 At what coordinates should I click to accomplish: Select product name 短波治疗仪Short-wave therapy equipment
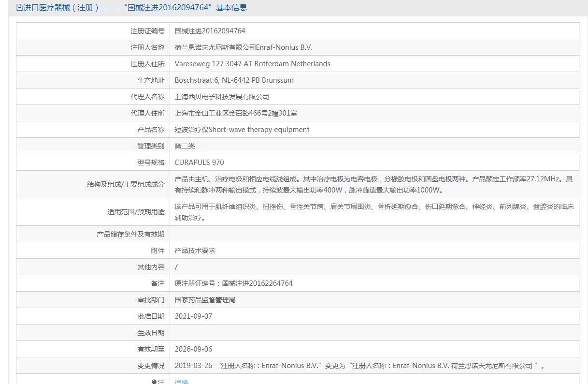242,130
